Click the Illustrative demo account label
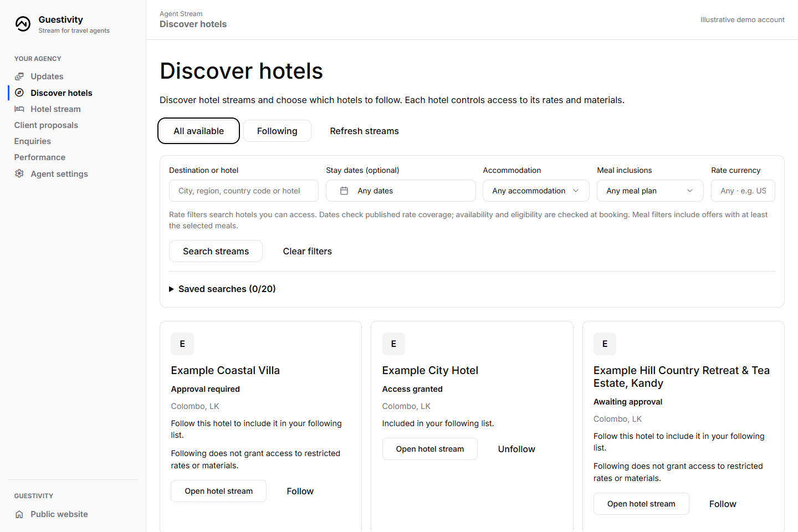Image resolution: width=798 pixels, height=532 pixels. point(743,20)
